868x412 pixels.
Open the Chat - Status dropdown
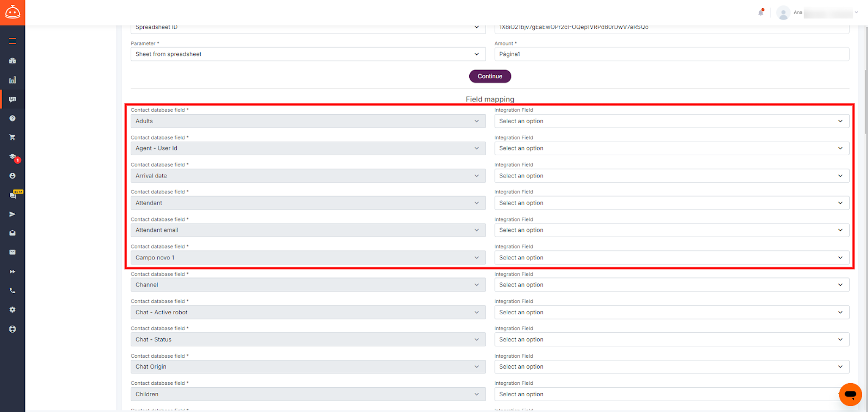(308, 340)
